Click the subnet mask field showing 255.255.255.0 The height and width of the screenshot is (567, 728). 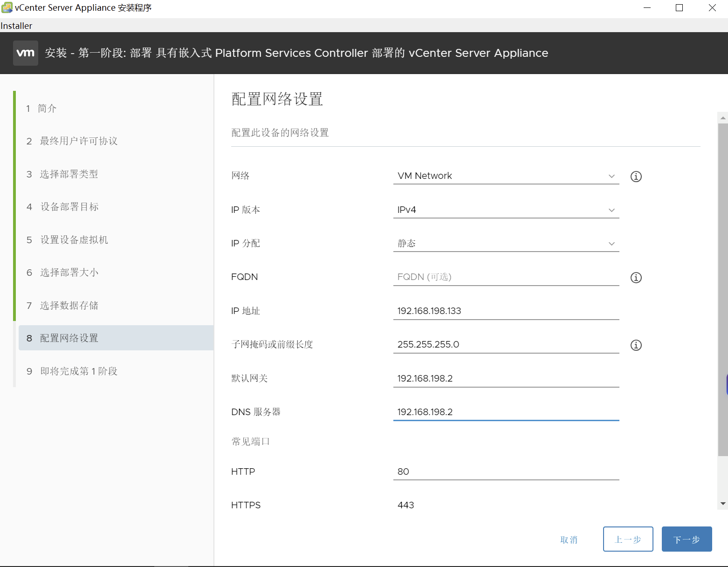[506, 344]
